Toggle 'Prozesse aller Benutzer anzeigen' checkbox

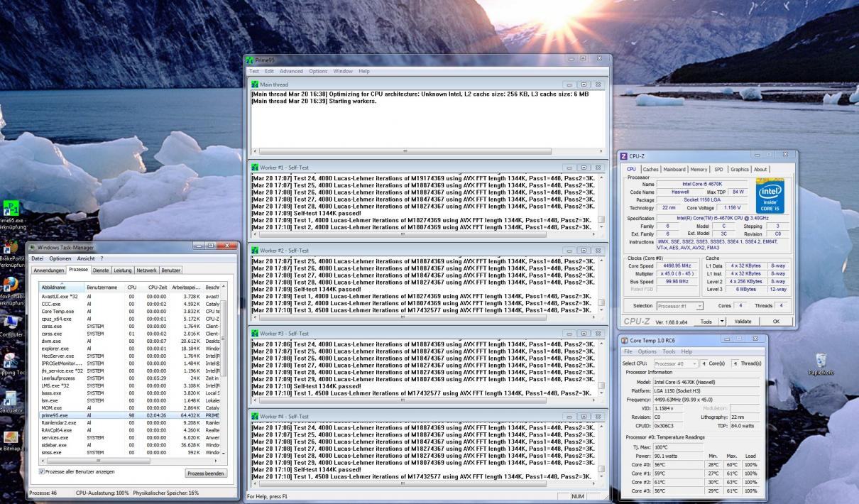click(x=40, y=471)
